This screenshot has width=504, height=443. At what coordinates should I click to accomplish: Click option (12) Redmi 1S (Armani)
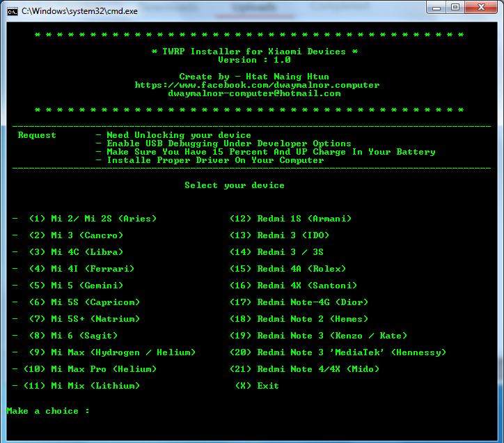(290, 219)
